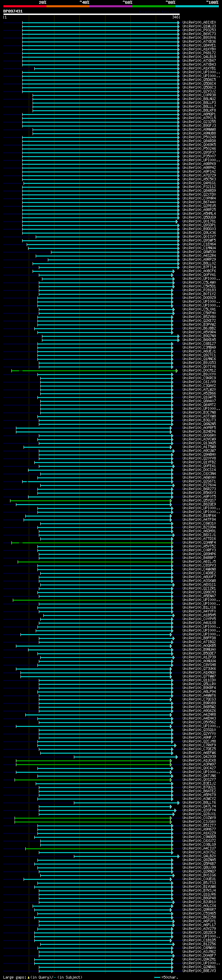Image resolution: width=222 pixels, height=980 pixels.
Task: Click the UniRef100_A7XB36 label
Action: [x=199, y=41]
